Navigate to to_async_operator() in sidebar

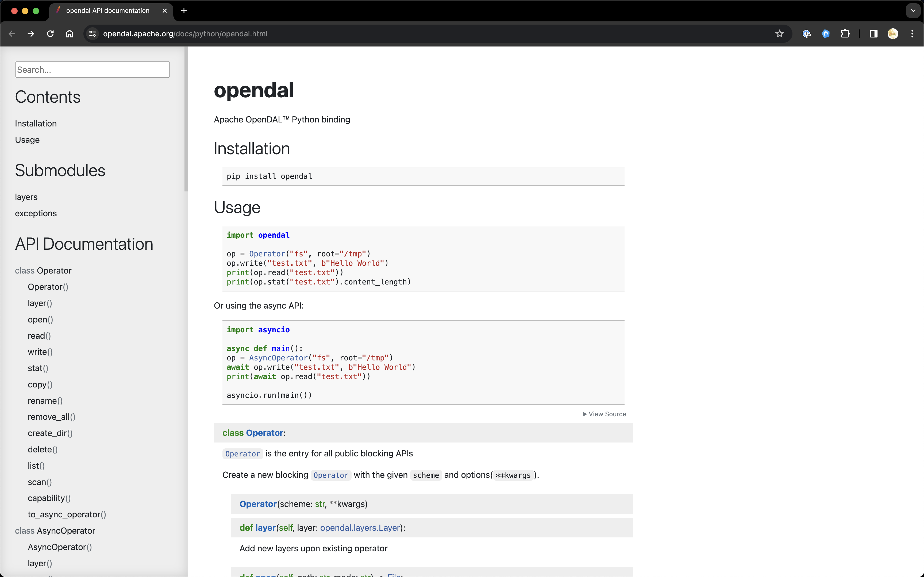(x=67, y=514)
